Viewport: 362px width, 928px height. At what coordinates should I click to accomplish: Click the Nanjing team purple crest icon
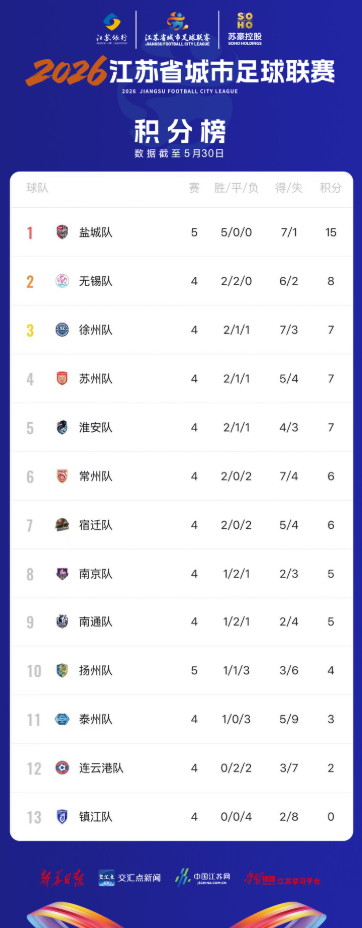pos(62,573)
